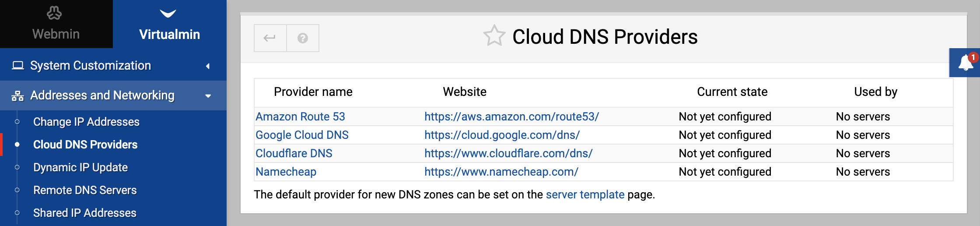Click the Webmin logo icon
The width and height of the screenshot is (980, 226).
tap(54, 13)
